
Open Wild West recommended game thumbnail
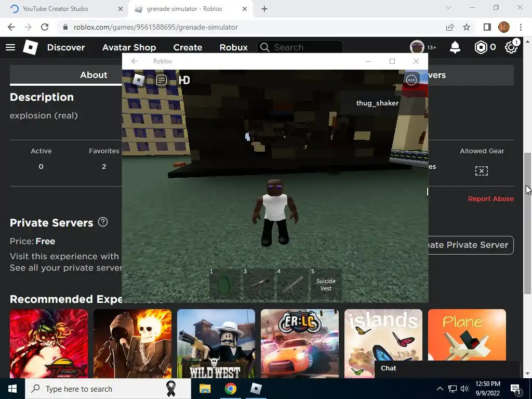pyautogui.click(x=216, y=343)
